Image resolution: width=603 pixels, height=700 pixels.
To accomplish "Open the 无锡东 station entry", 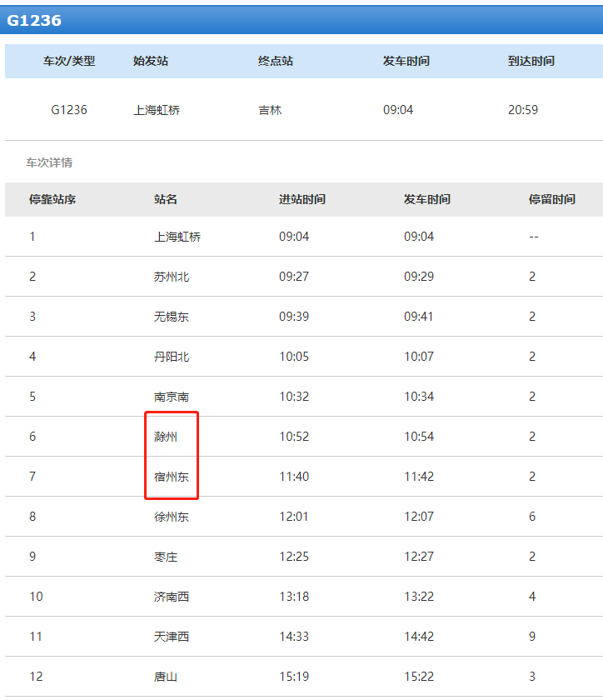I will tap(172, 317).
